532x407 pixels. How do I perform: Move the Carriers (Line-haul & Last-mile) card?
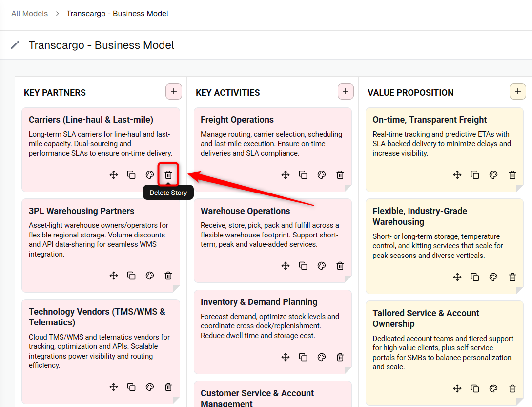tap(114, 175)
